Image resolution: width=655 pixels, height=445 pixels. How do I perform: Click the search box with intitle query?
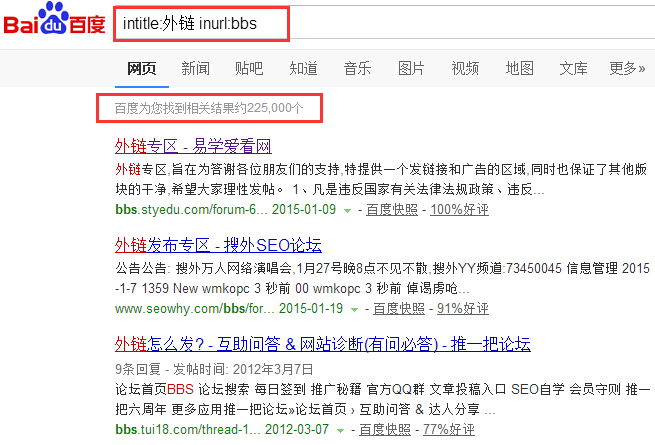[x=201, y=21]
